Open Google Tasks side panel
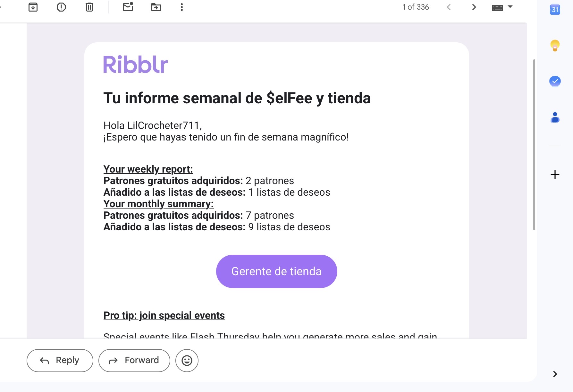The width and height of the screenshot is (573, 392). (555, 81)
